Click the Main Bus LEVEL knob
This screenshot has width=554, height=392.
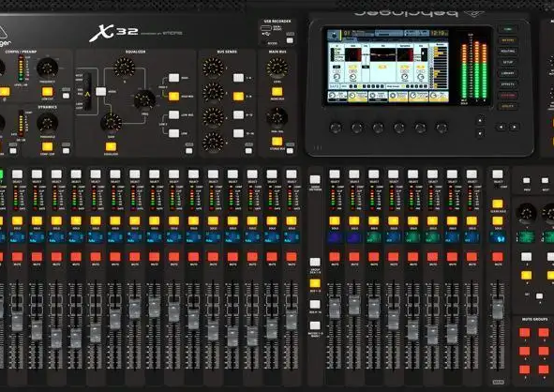pyautogui.click(x=277, y=68)
